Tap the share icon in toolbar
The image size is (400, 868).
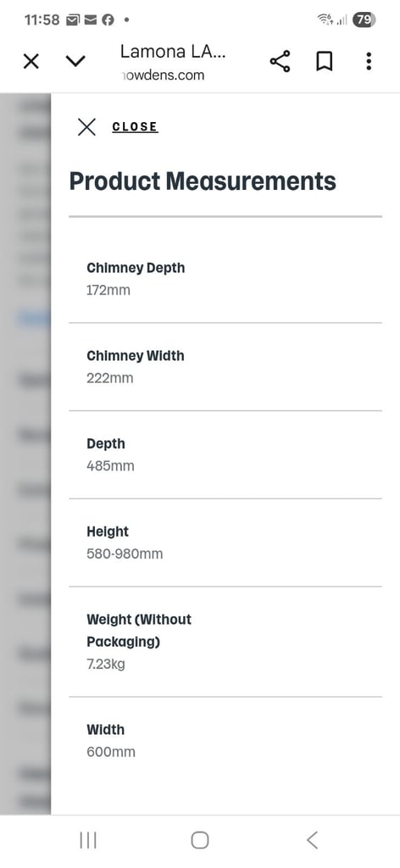point(280,61)
